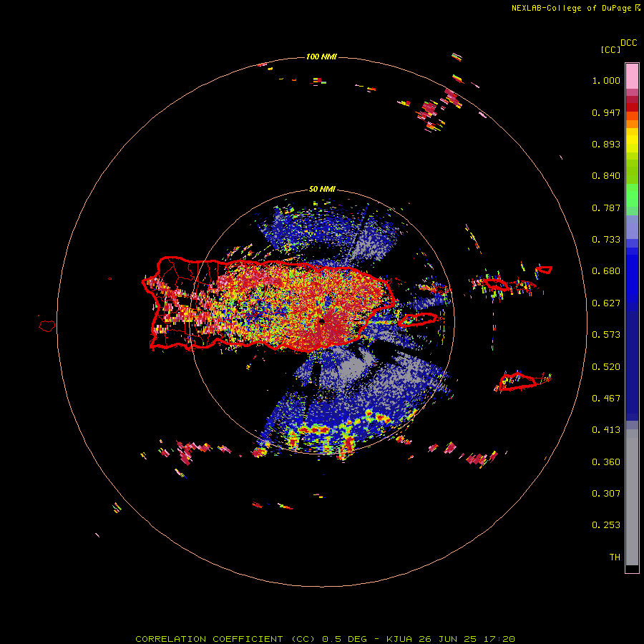Viewport: 644px width, 644px height.
Task: Click the DCC label above the color bar
Action: (x=629, y=43)
